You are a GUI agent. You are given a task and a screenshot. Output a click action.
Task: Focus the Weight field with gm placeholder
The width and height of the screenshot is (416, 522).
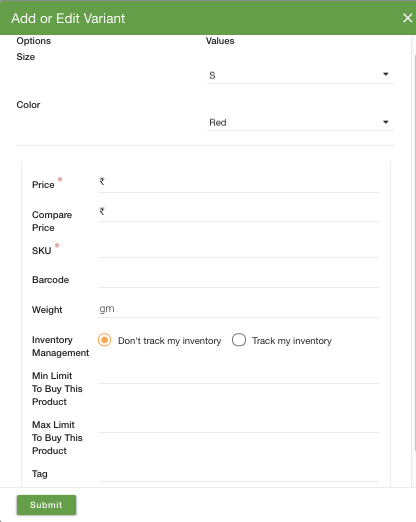point(239,309)
